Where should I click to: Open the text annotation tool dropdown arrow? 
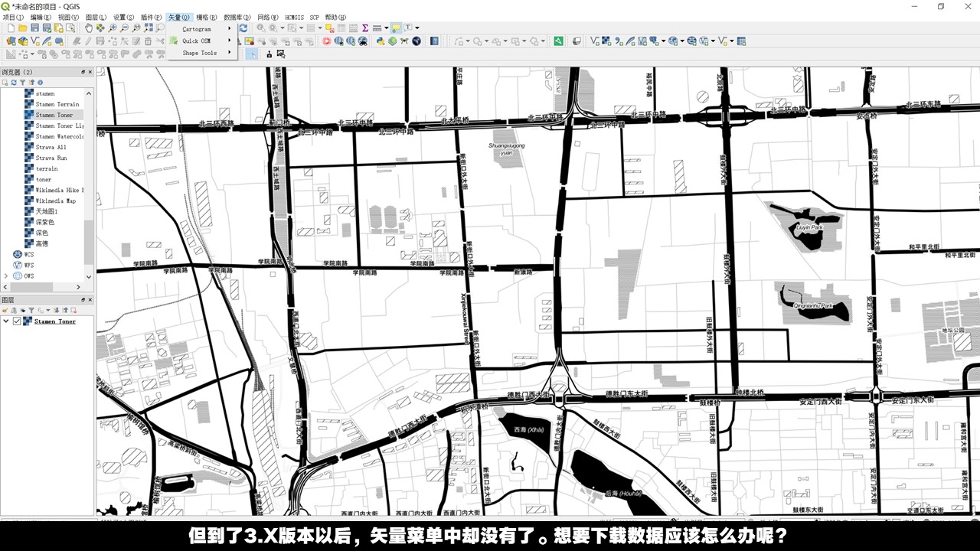pos(416,28)
